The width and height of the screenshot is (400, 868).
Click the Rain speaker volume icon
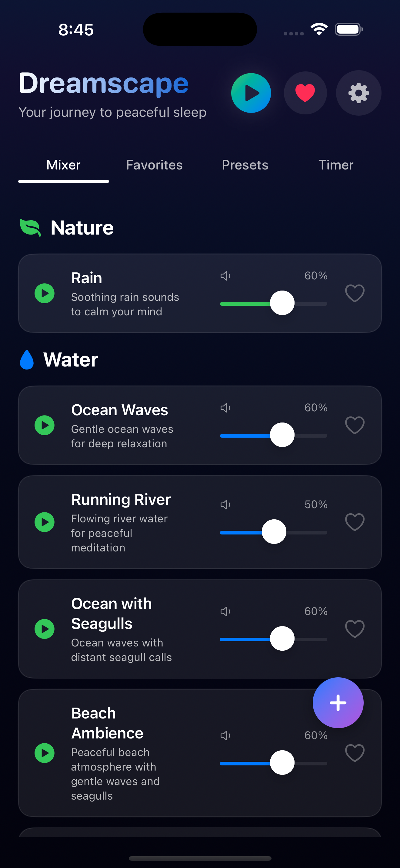coord(225,276)
